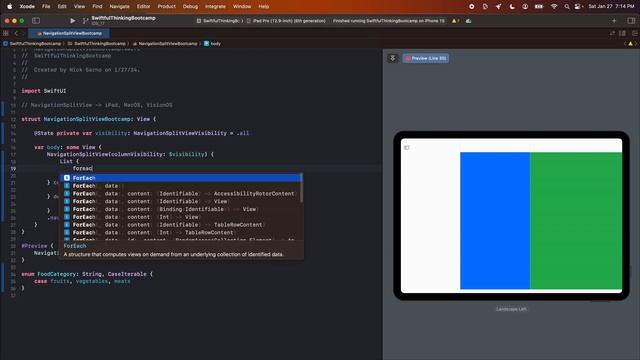Run the project with the play button
Image resolution: width=640 pixels, height=360 pixels.
[x=72, y=21]
